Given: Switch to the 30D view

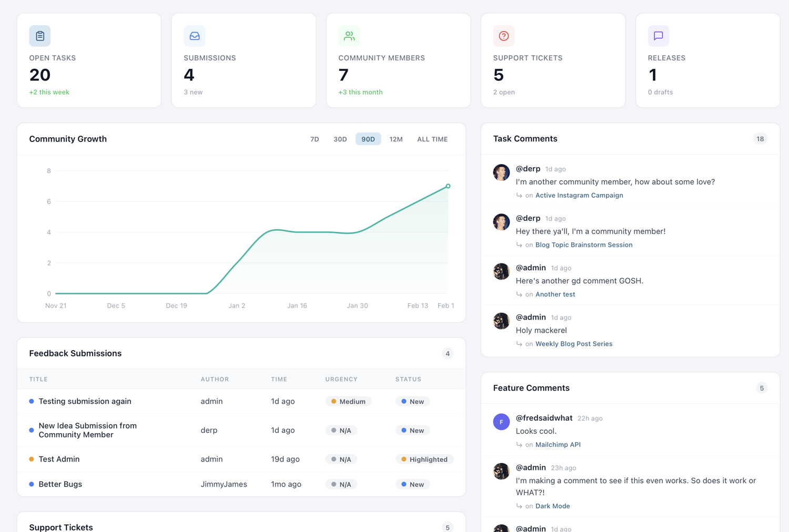Looking at the screenshot, I should click(x=340, y=139).
